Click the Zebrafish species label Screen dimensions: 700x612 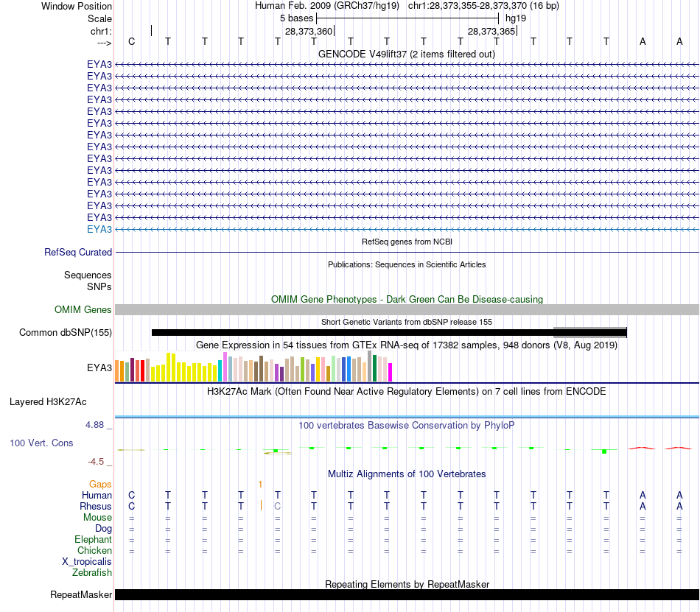[92, 572]
